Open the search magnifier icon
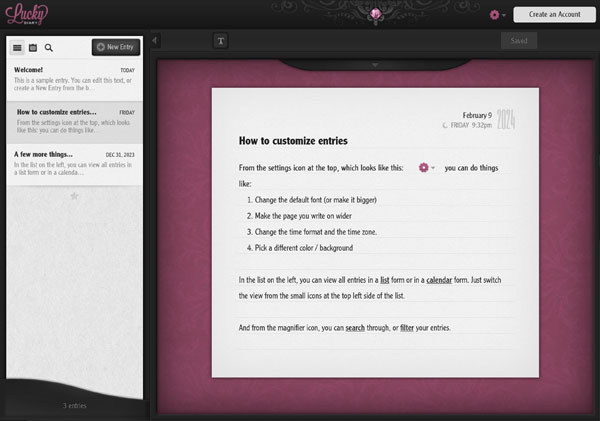Viewport: 600px width, 421px height. pyautogui.click(x=49, y=47)
